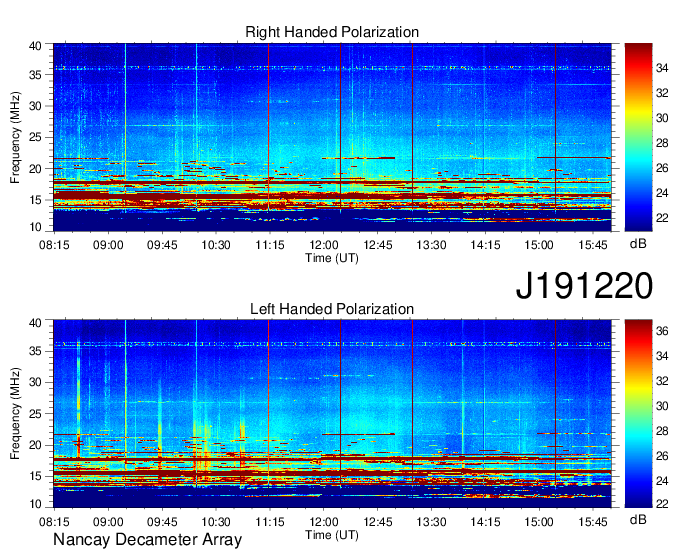Click the 15:00 time tick in Left Handed plot
The height and width of the screenshot is (552, 680).
[x=539, y=522]
